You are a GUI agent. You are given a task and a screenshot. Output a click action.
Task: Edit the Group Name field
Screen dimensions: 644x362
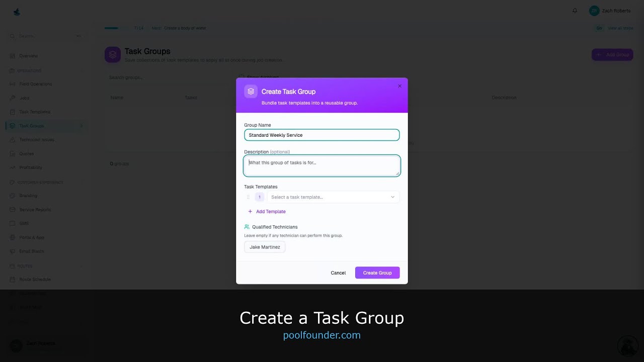322,135
